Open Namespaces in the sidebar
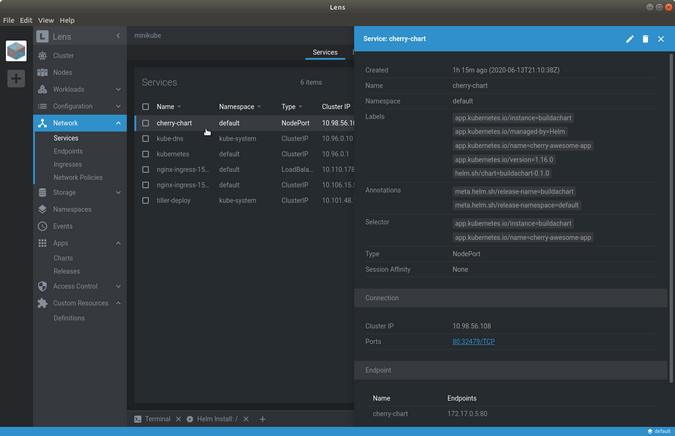675x436 pixels. click(72, 209)
